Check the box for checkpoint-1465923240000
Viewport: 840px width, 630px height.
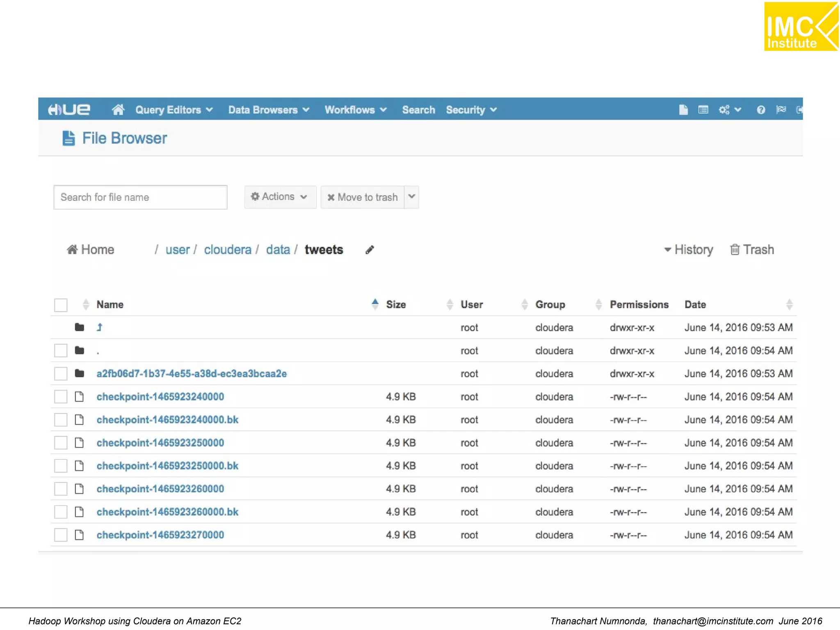coord(61,397)
